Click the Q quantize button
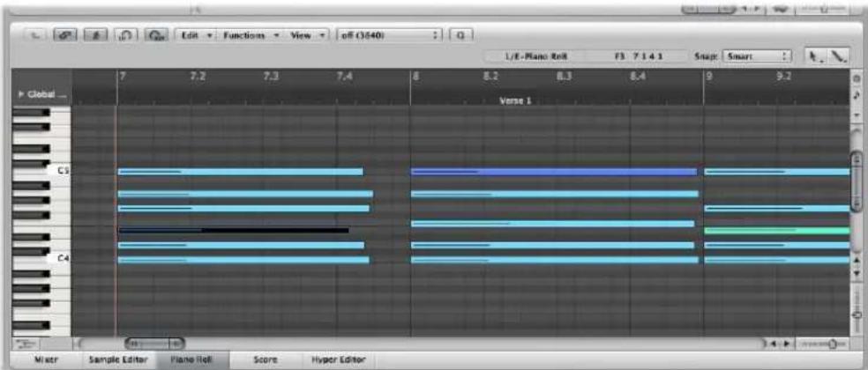The width and height of the screenshot is (868, 370). point(460,35)
